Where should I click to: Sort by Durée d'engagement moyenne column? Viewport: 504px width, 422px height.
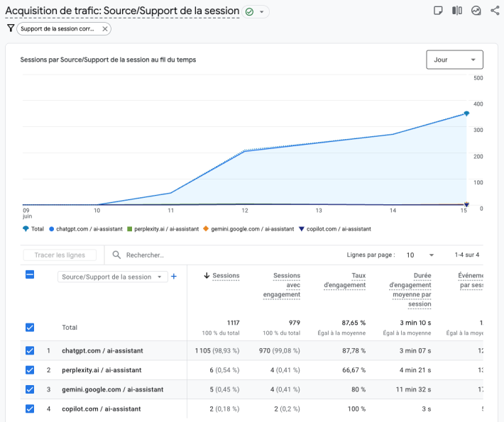[x=410, y=289]
